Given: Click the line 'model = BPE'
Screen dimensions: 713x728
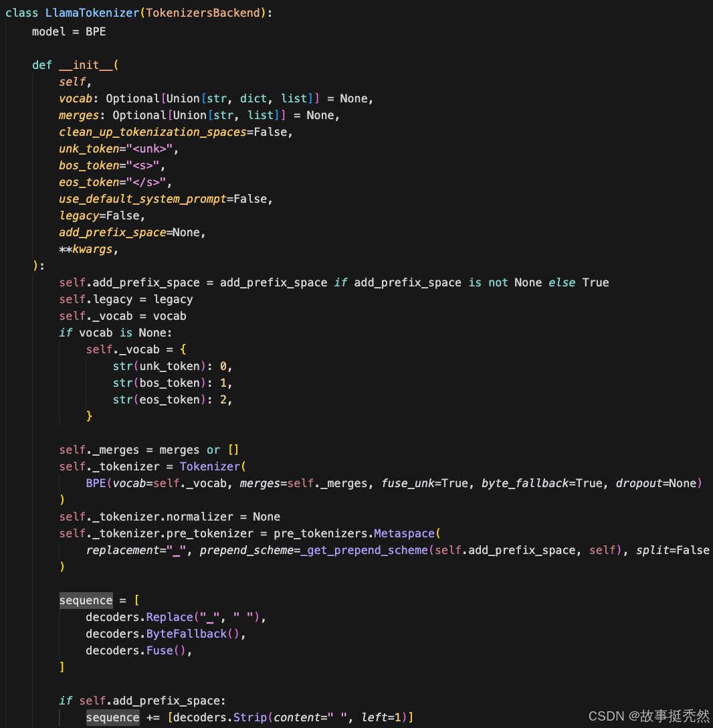Looking at the screenshot, I should [x=69, y=31].
